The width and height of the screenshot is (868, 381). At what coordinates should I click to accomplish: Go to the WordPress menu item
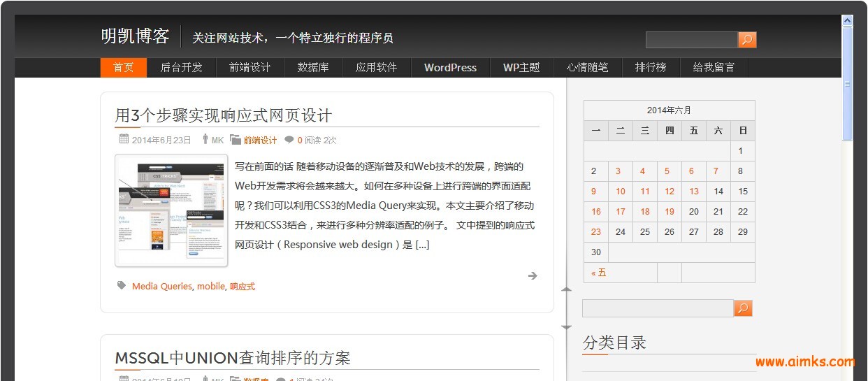[x=450, y=68]
